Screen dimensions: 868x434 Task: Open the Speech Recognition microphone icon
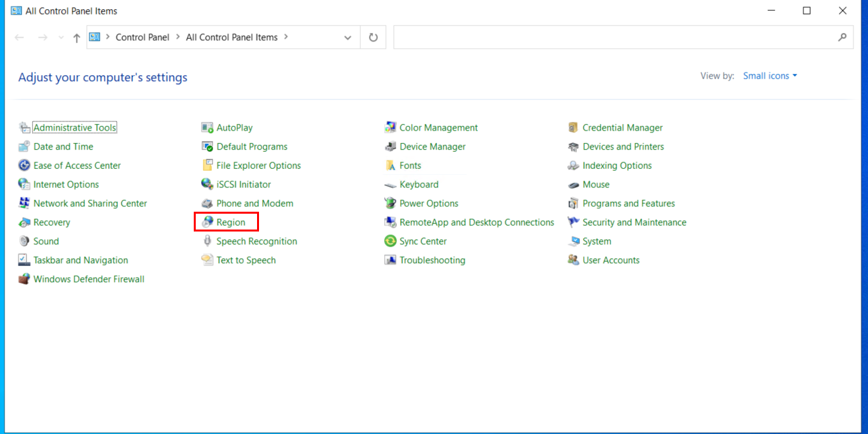click(x=207, y=241)
